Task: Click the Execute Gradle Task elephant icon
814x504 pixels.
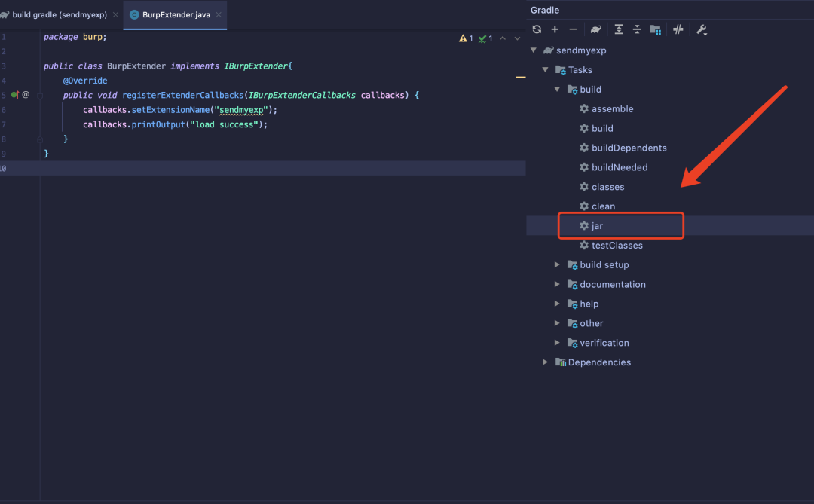Action: (596, 29)
